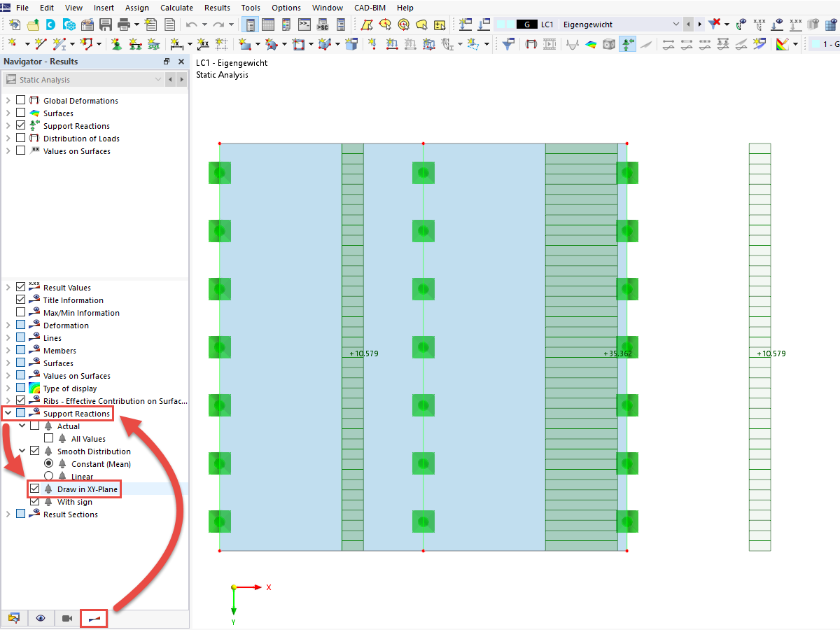Uncheck Draw in XY-Plane
The height and width of the screenshot is (630, 840).
pyautogui.click(x=34, y=489)
